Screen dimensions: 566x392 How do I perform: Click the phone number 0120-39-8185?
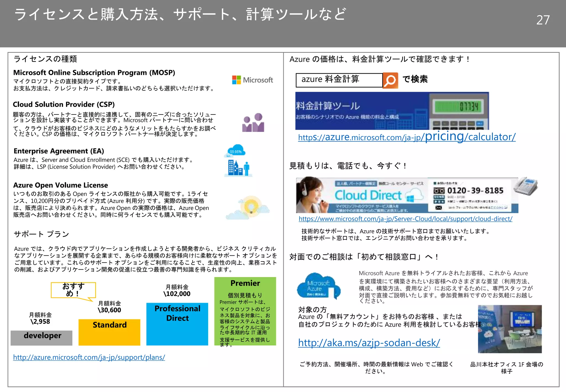pos(475,190)
